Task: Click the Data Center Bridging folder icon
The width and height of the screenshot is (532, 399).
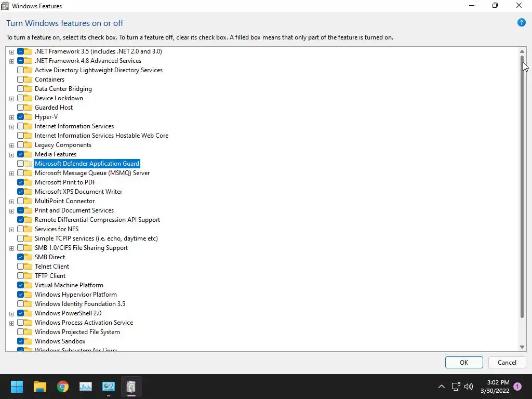Action: [28, 89]
